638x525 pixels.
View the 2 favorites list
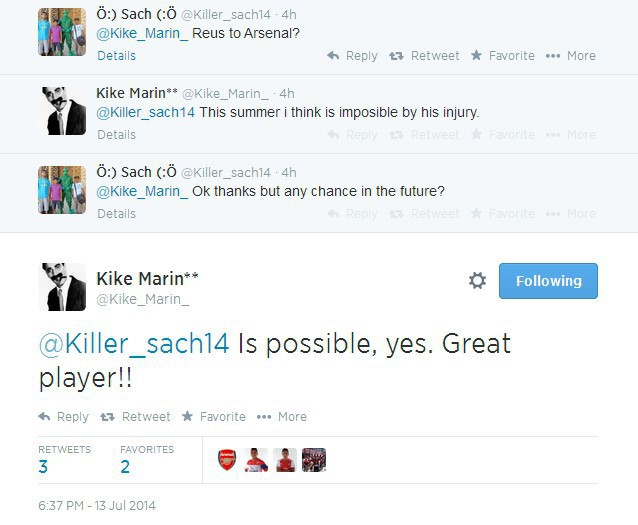coord(126,466)
